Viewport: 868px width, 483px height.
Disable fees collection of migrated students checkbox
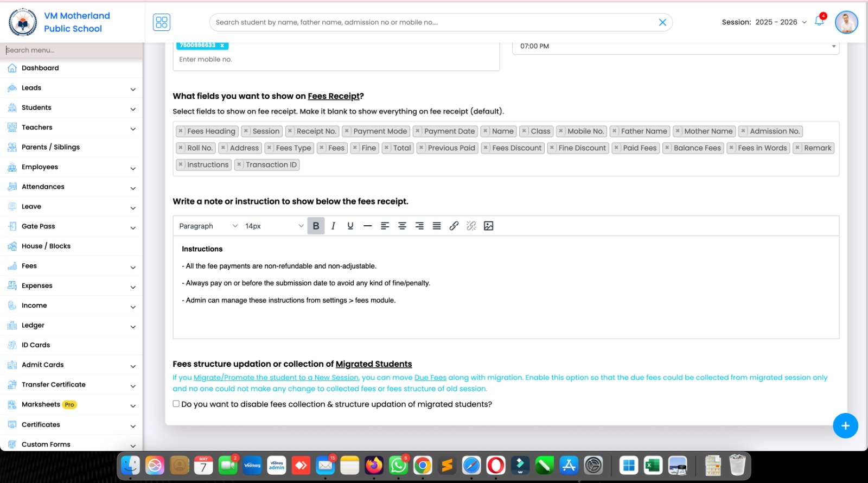point(176,404)
